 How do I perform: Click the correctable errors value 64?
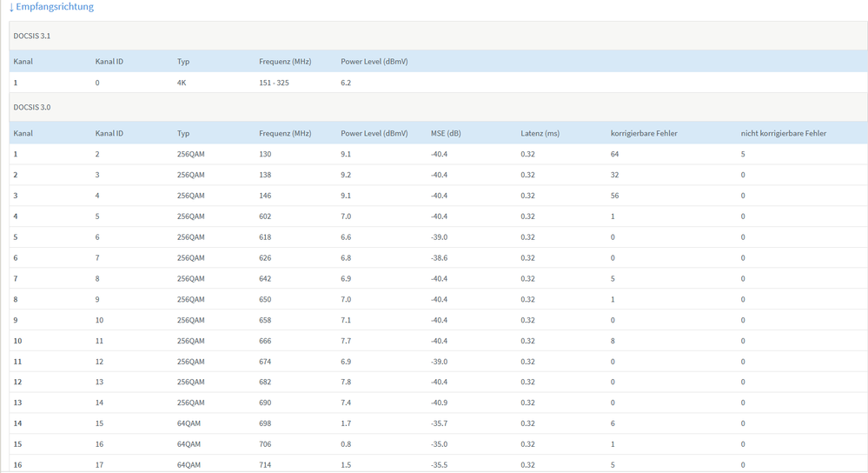(x=615, y=155)
